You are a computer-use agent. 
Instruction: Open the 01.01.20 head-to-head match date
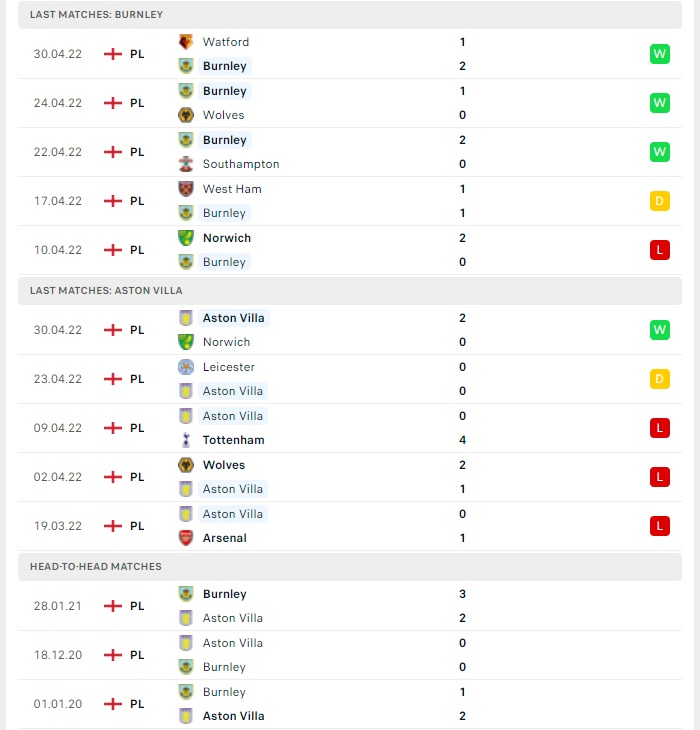(x=58, y=704)
